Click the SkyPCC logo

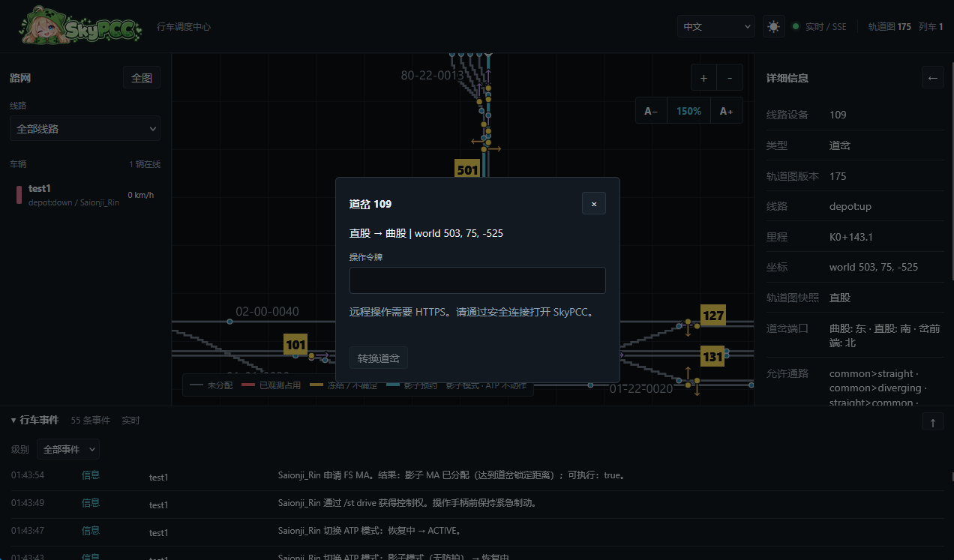80,25
